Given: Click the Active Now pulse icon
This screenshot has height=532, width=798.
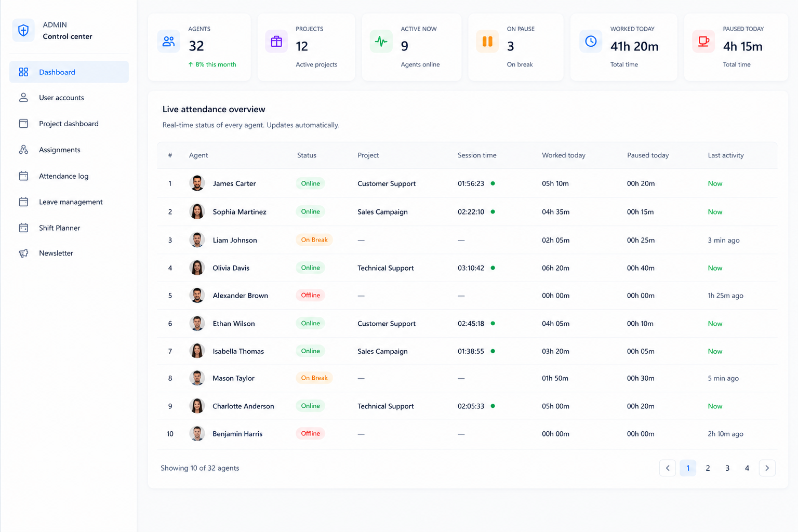Looking at the screenshot, I should click(381, 42).
